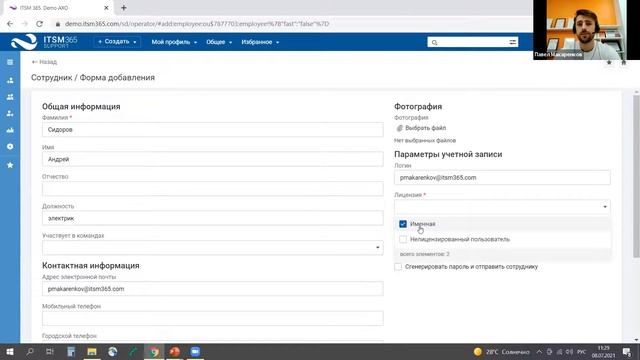Open the settings gear sidebar icon
640x360 pixels.
tap(10, 147)
